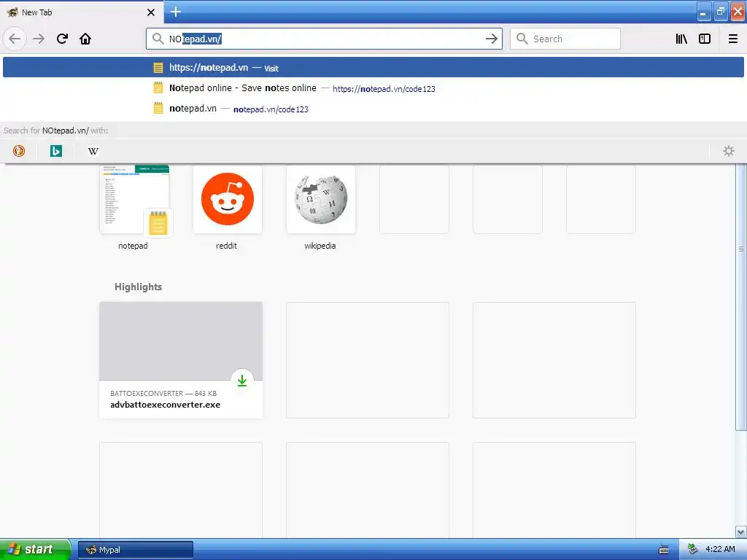Image resolution: width=747 pixels, height=560 pixels.
Task: Open a new tab with the plus button
Action: pos(176,12)
